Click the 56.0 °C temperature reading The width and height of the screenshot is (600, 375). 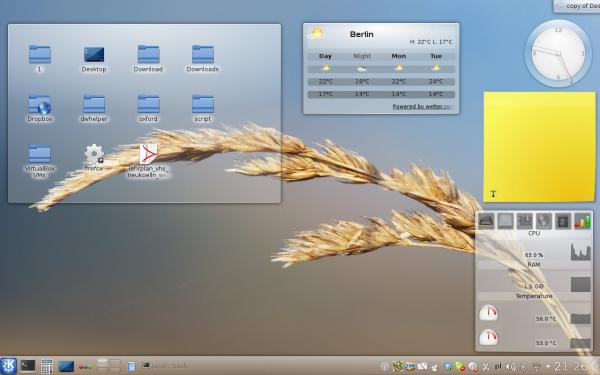(546, 318)
